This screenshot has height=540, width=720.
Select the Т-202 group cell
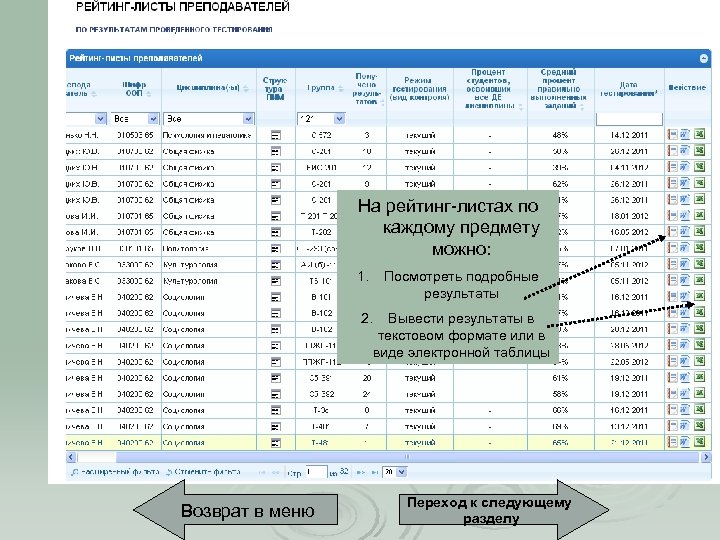tap(321, 232)
